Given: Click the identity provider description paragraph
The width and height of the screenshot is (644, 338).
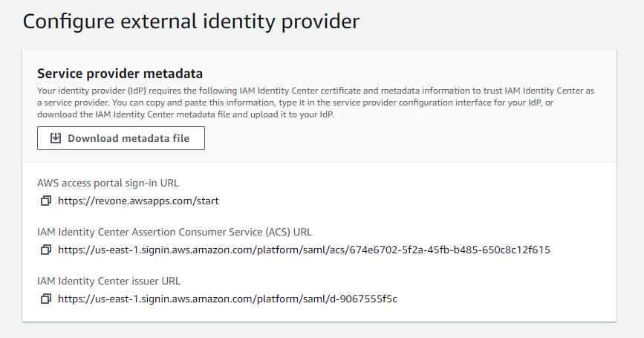Looking at the screenshot, I should (316, 103).
